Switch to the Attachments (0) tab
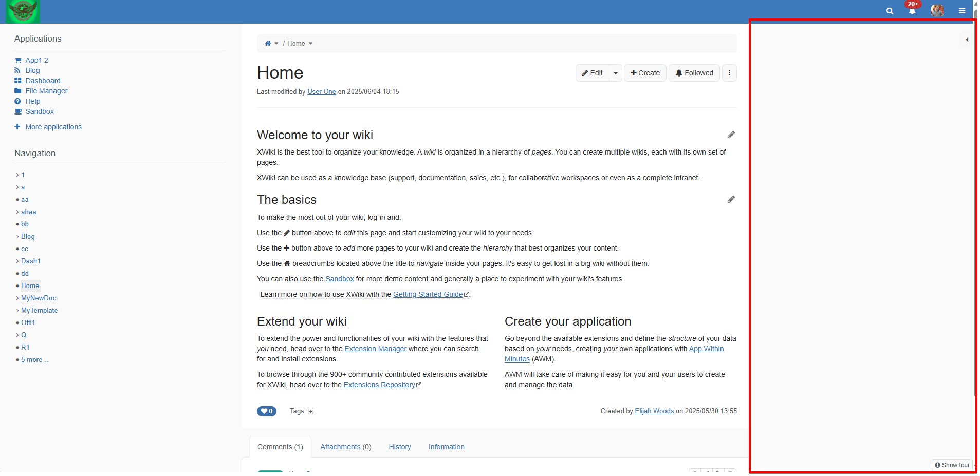The height and width of the screenshot is (476, 980). coord(346,447)
